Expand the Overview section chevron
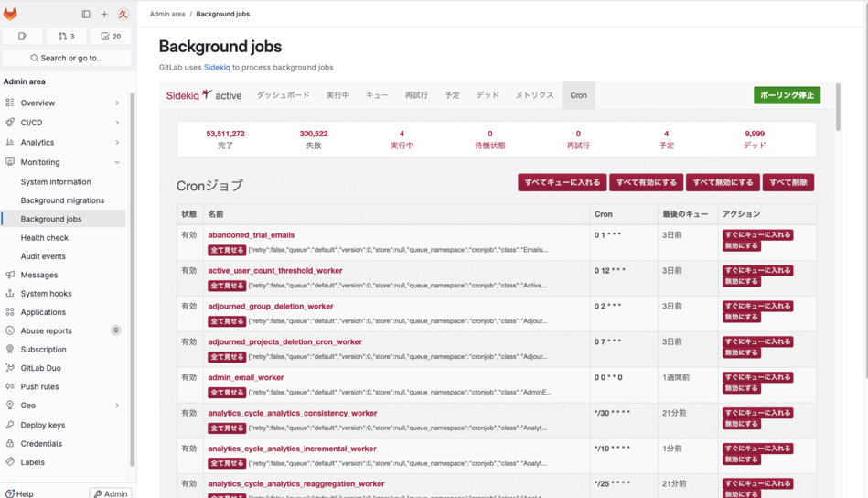 click(117, 103)
